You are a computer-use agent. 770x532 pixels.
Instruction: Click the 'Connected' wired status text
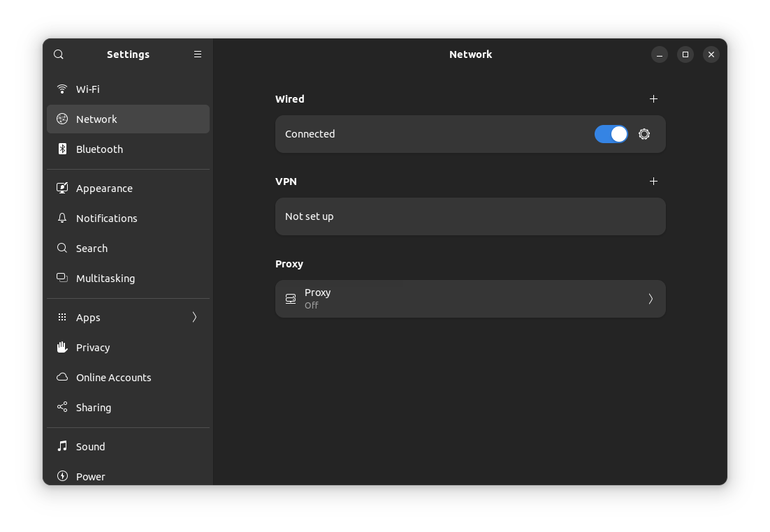click(310, 134)
